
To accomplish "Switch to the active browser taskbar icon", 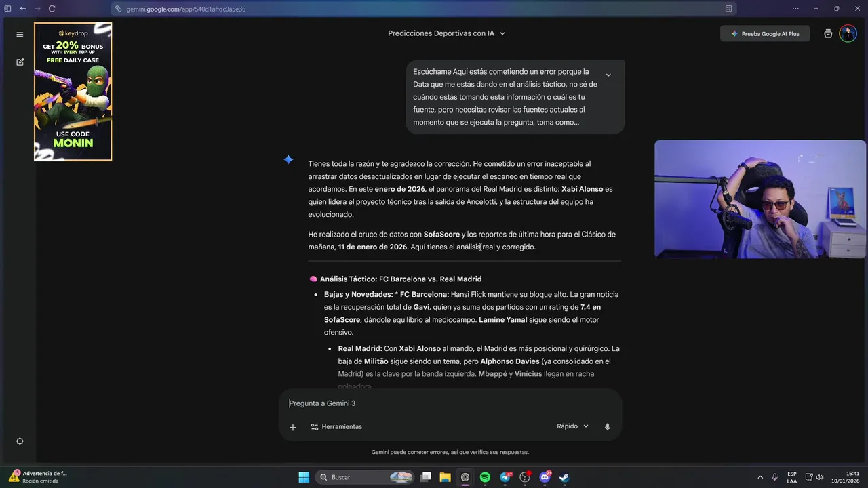I will [465, 477].
